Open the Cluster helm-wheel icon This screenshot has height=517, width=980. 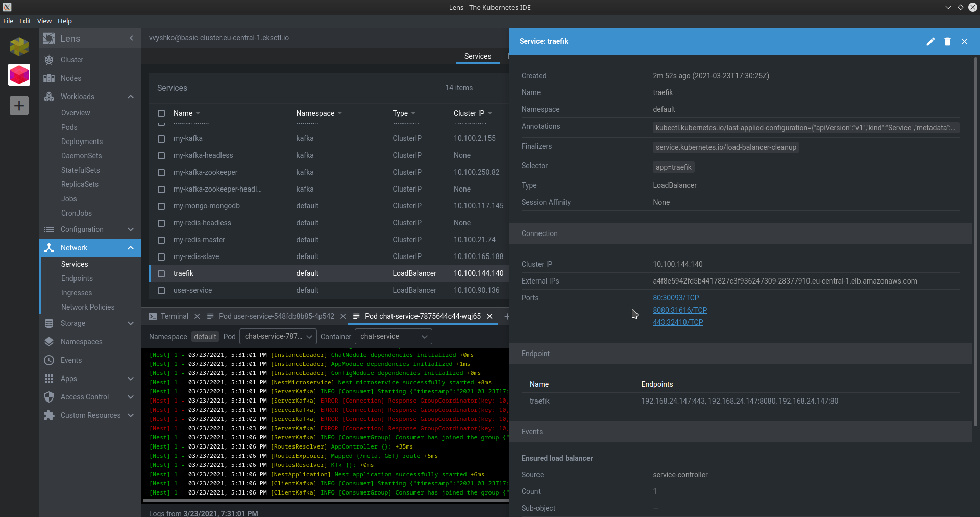pyautogui.click(x=49, y=60)
